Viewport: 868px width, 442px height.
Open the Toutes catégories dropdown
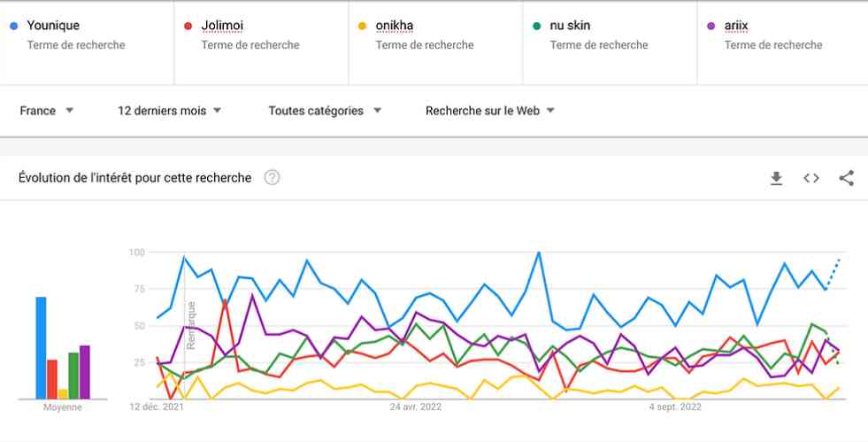[325, 111]
